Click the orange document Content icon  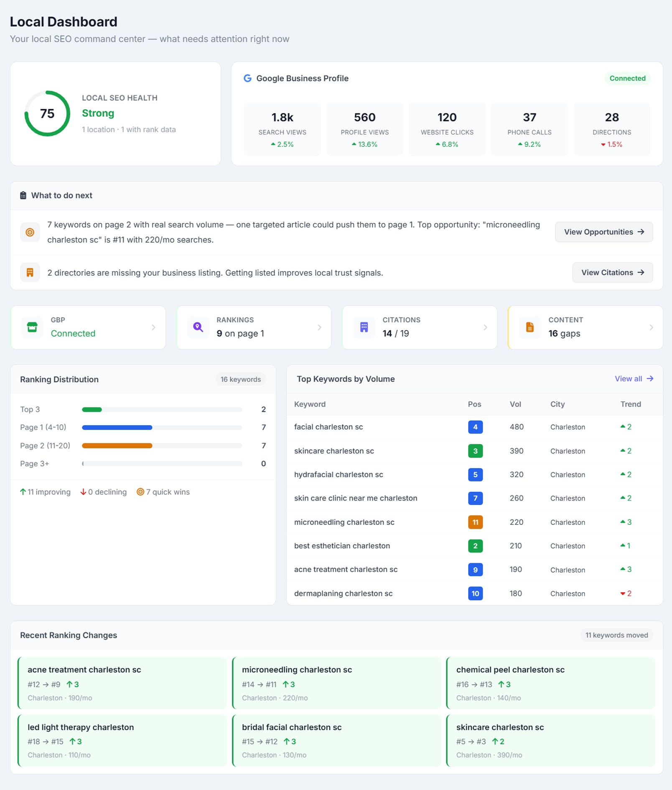click(x=530, y=327)
